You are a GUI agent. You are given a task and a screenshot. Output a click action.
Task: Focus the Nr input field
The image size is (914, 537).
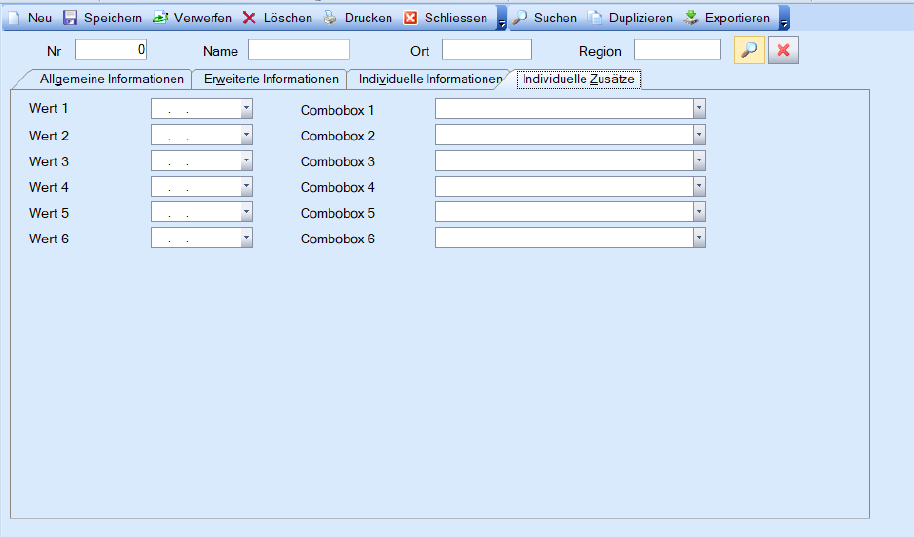point(111,50)
